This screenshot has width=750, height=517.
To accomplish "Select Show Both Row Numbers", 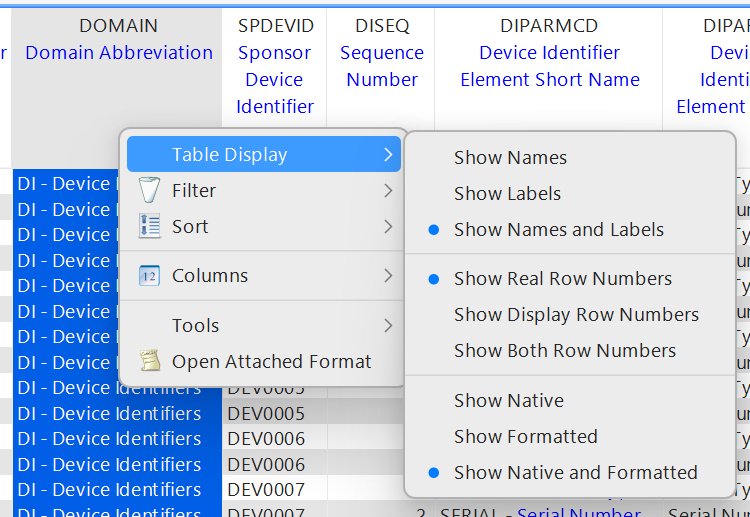I will [x=565, y=351].
